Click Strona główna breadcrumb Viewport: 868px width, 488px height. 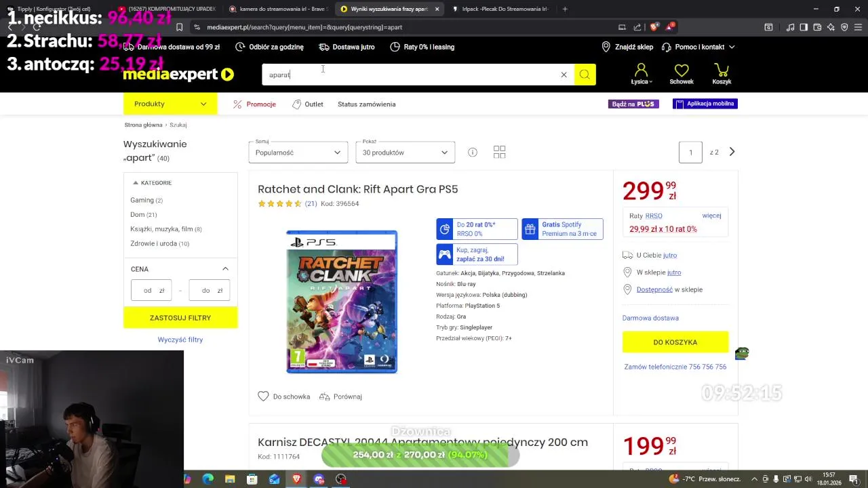coord(143,125)
